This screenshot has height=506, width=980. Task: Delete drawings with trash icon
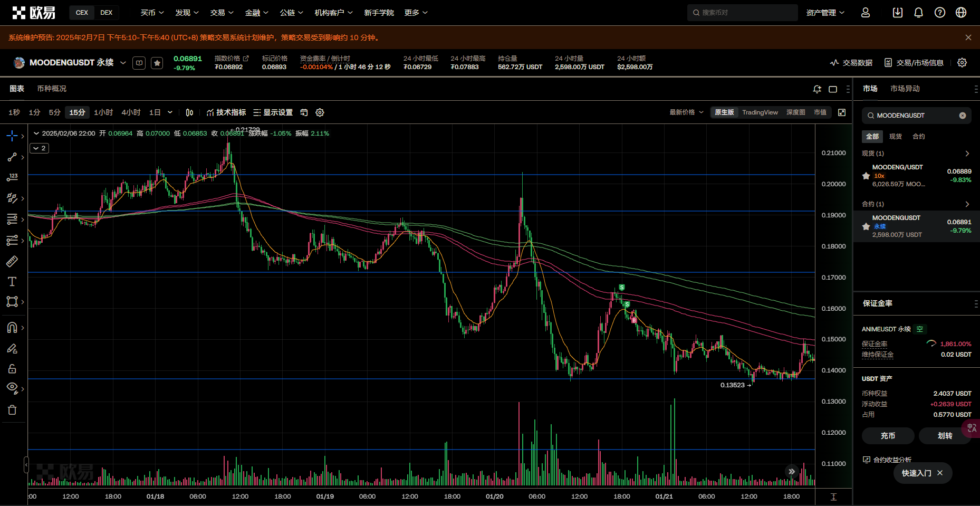click(12, 410)
